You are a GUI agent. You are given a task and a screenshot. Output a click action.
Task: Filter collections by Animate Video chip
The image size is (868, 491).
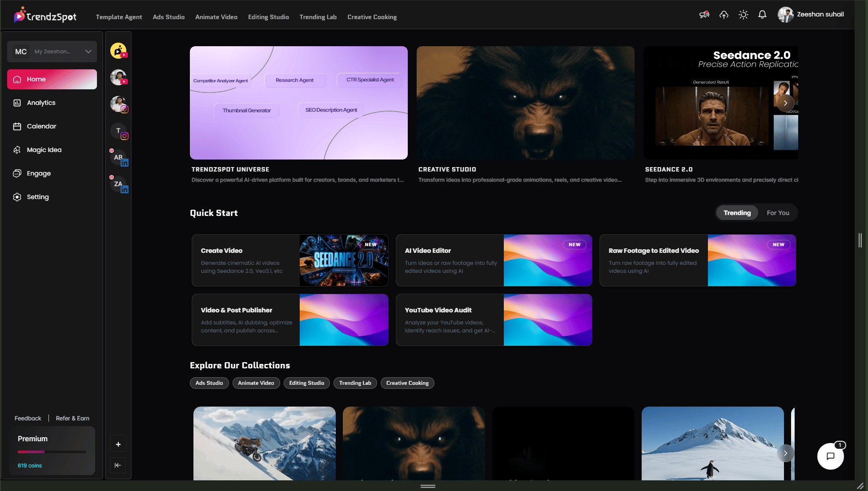click(256, 383)
